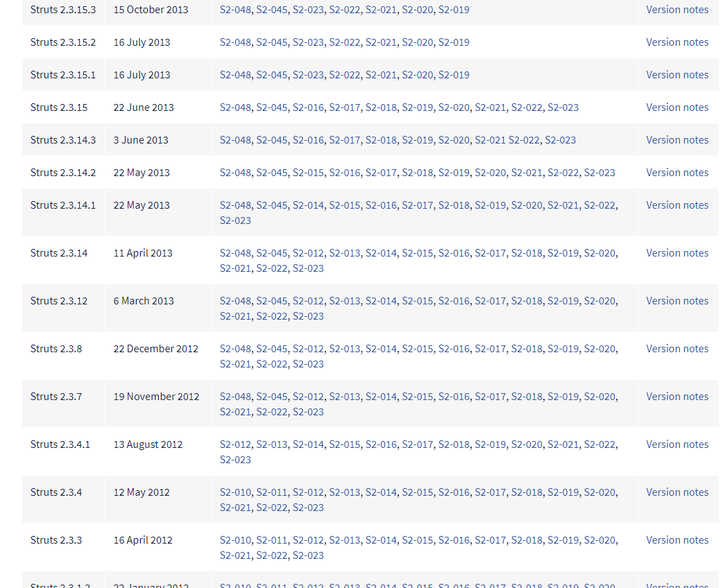Viewport: 723px width, 588px height.
Task: Open S2-021 in Struts 2.3.7 row
Action: point(236,413)
